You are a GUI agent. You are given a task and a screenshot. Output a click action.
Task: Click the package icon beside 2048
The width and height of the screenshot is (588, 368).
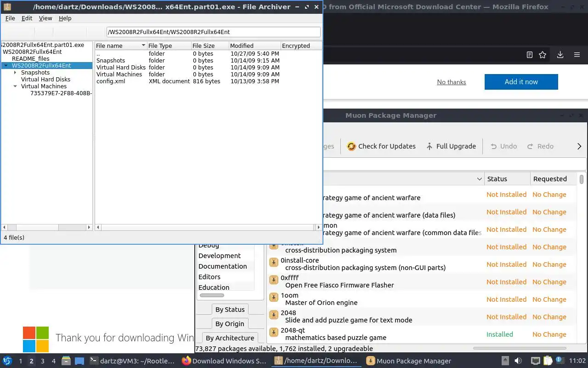[x=273, y=314]
